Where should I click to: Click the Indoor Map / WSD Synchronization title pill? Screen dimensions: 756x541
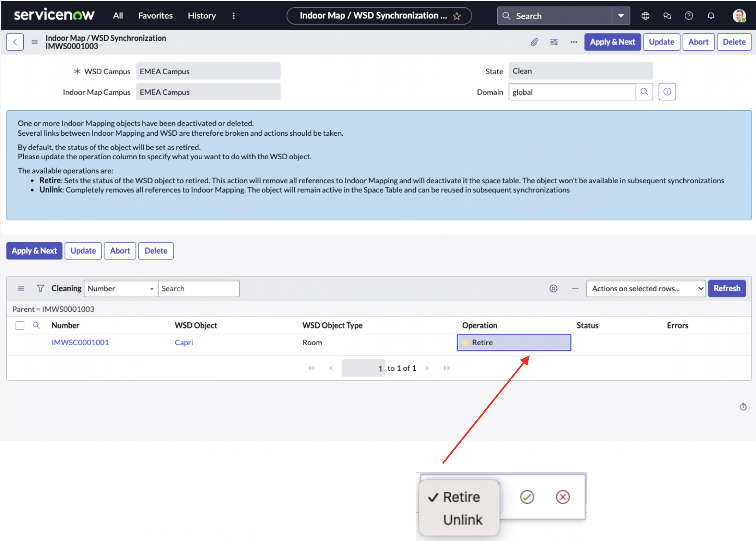click(379, 16)
